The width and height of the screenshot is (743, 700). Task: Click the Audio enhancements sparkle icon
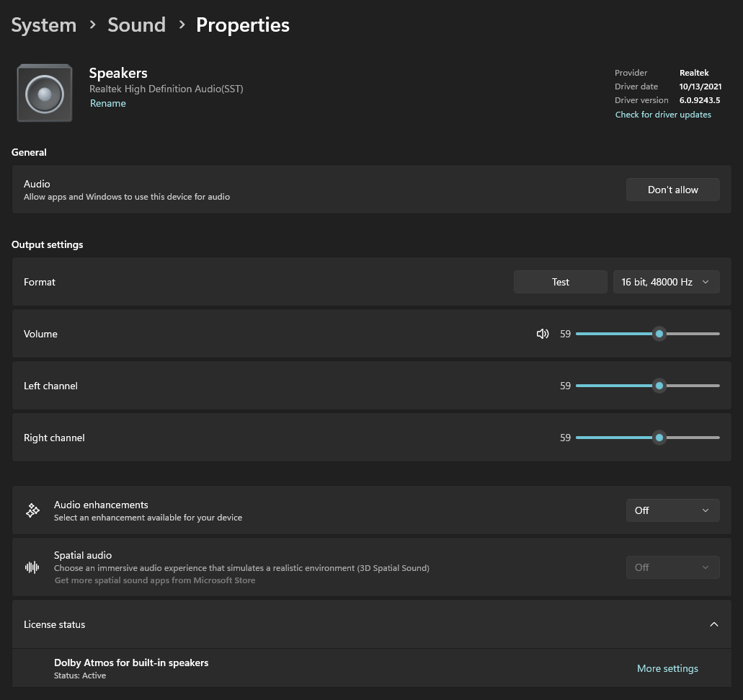tap(32, 510)
